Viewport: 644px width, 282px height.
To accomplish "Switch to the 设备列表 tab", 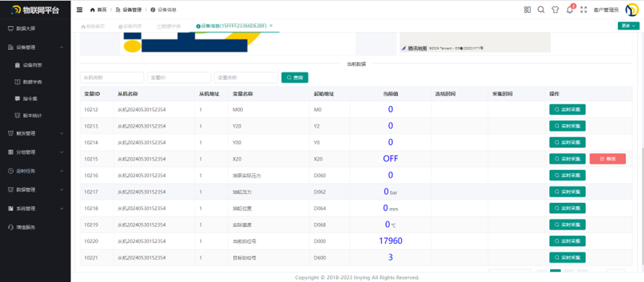I will click(x=130, y=26).
